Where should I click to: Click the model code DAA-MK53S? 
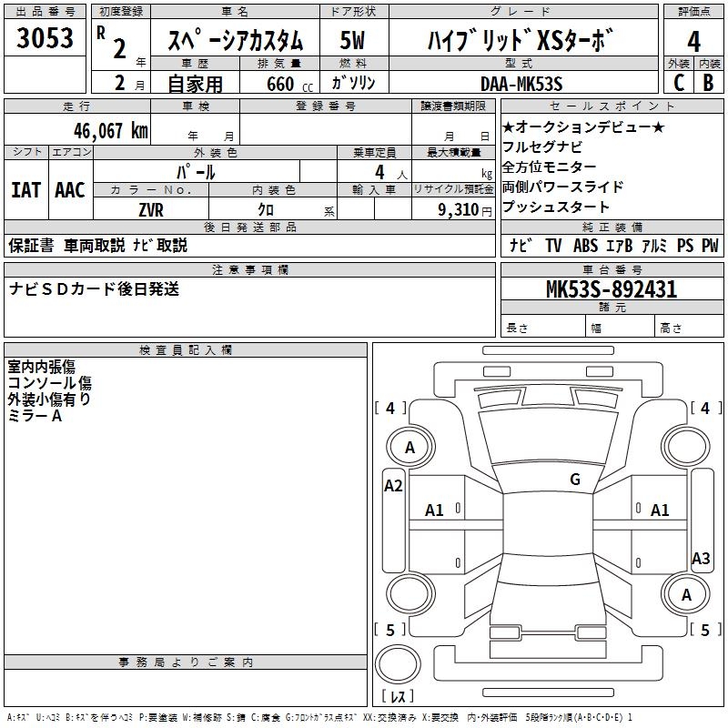pyautogui.click(x=521, y=84)
